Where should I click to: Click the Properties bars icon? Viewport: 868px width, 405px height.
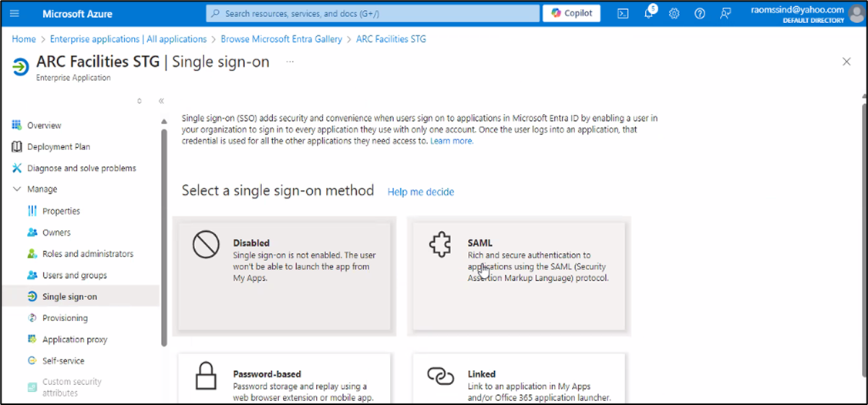pyautogui.click(x=32, y=211)
